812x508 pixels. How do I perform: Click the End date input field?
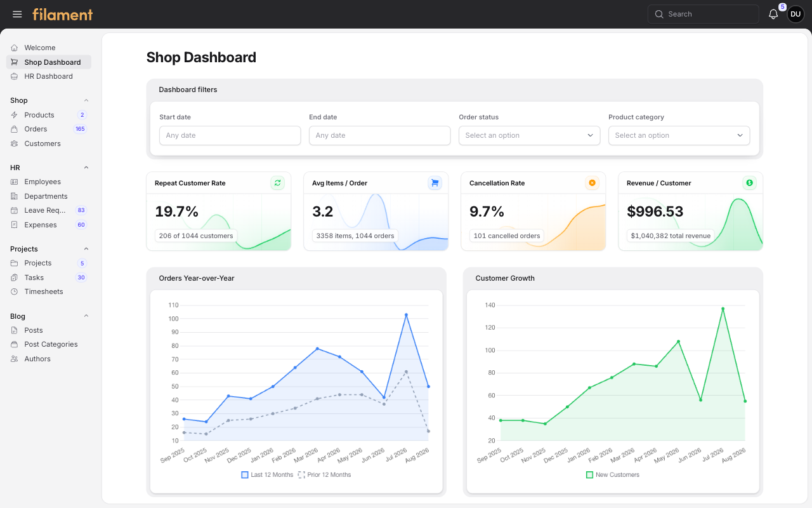(380, 135)
